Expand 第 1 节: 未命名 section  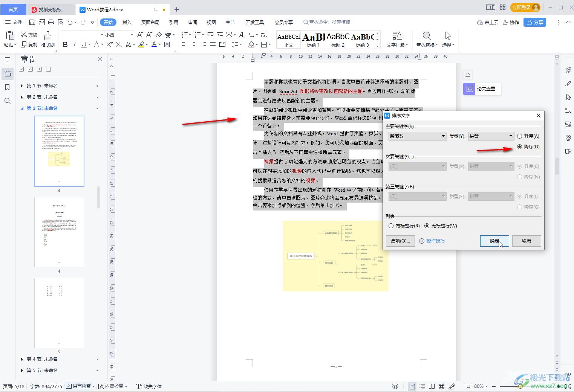click(x=22, y=86)
